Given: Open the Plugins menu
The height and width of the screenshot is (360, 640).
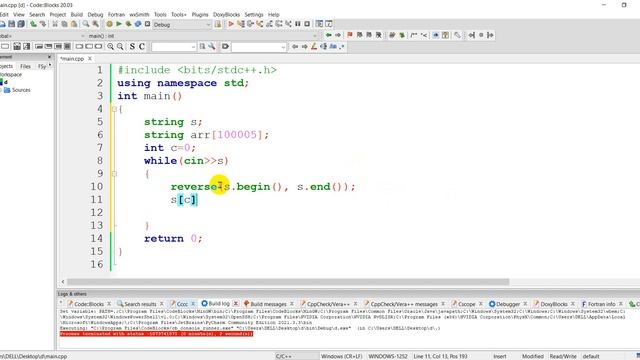Looking at the screenshot, I should click(200, 14).
